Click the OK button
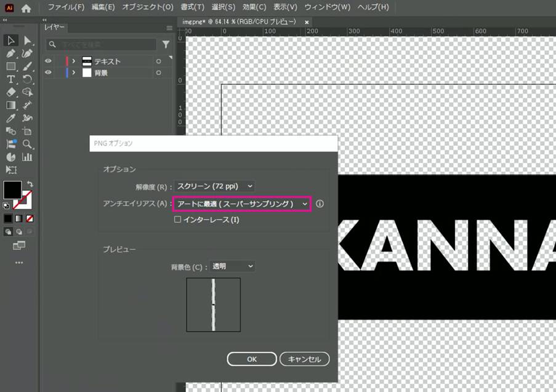The width and height of the screenshot is (556, 392). [251, 359]
